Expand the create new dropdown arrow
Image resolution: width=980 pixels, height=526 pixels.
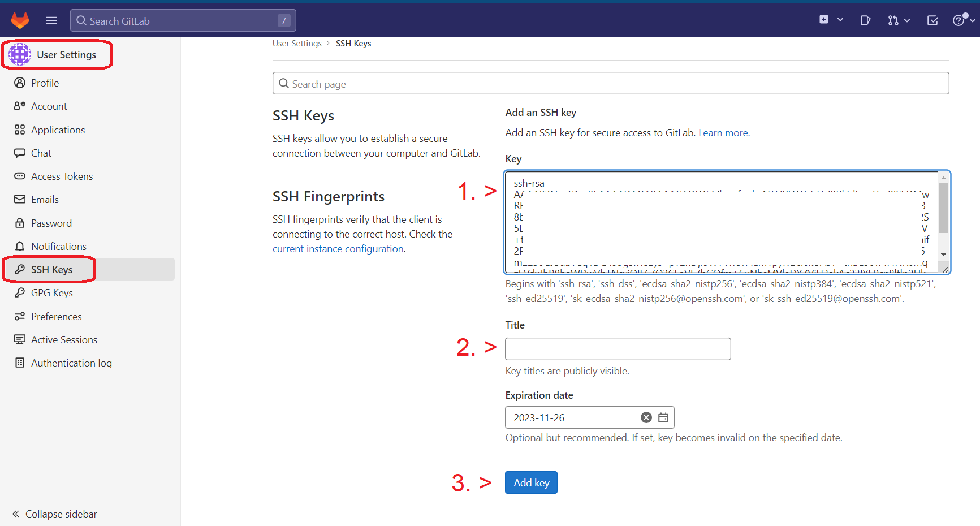click(x=840, y=20)
